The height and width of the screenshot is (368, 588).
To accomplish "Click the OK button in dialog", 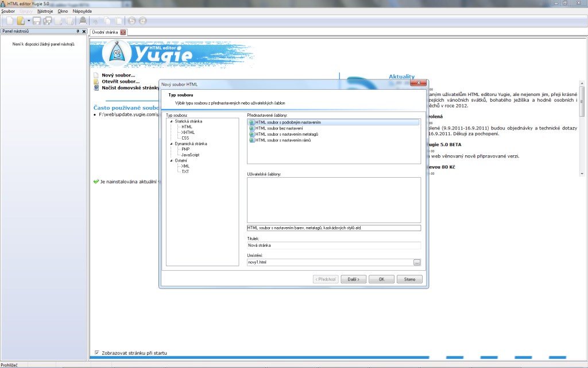I will [x=381, y=279].
